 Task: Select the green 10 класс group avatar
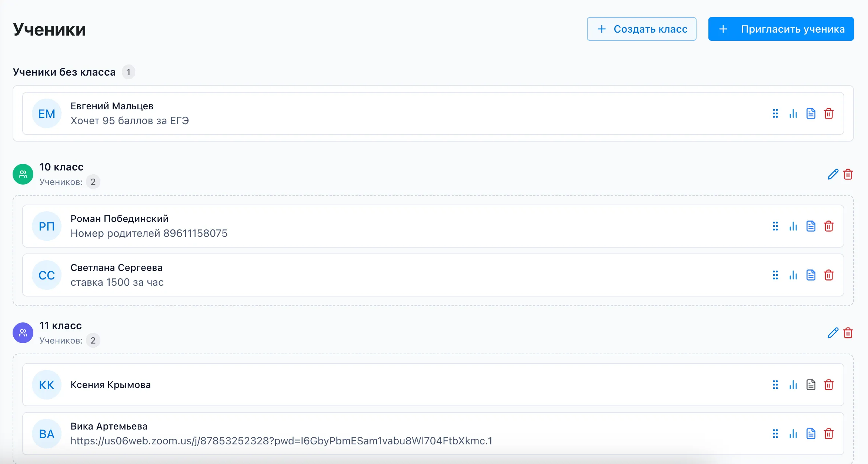[x=23, y=174]
